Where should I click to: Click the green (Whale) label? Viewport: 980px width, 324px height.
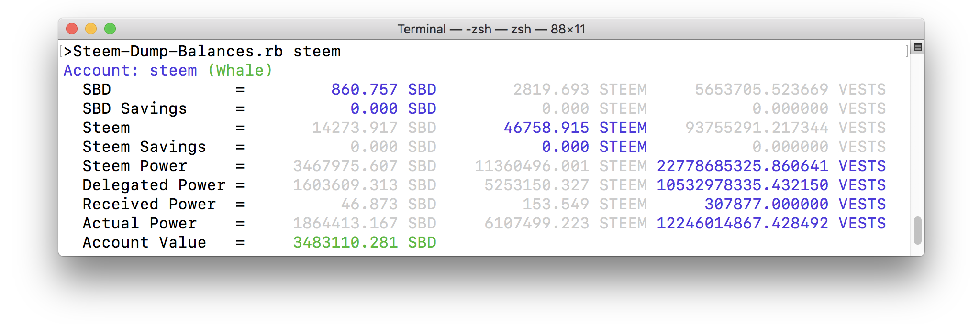click(x=240, y=70)
